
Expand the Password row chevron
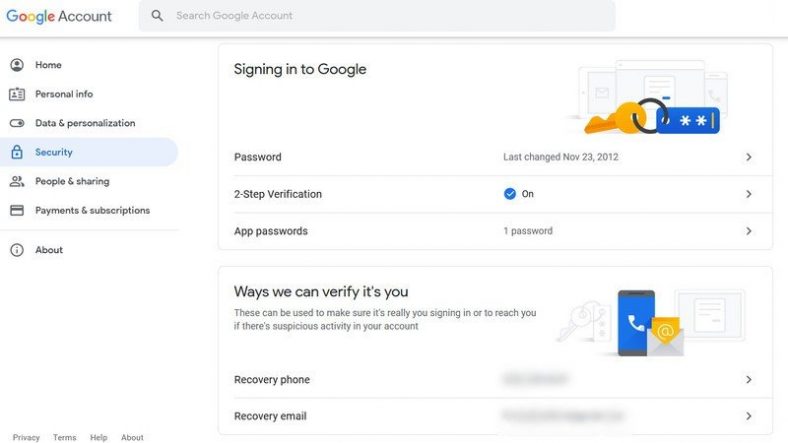(x=749, y=157)
